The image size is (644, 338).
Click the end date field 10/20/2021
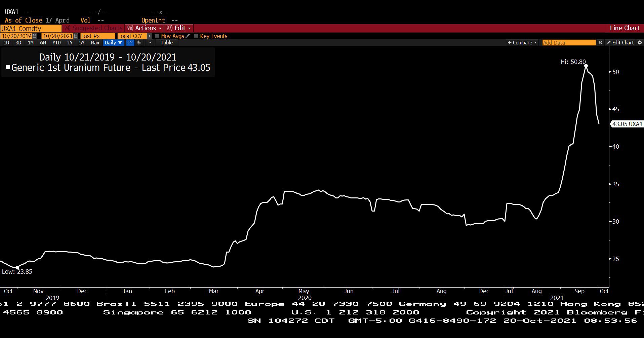click(57, 36)
